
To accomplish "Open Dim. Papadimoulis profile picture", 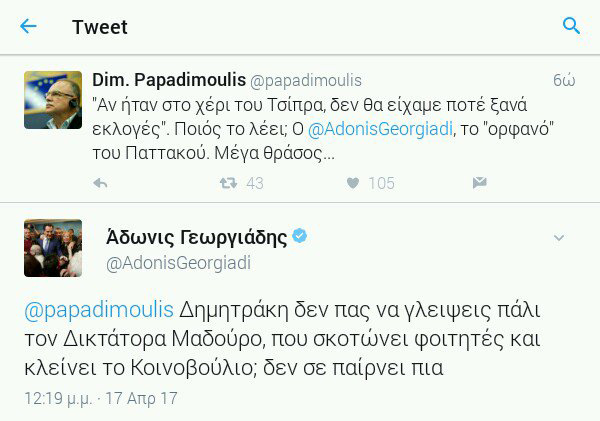I will coord(52,100).
